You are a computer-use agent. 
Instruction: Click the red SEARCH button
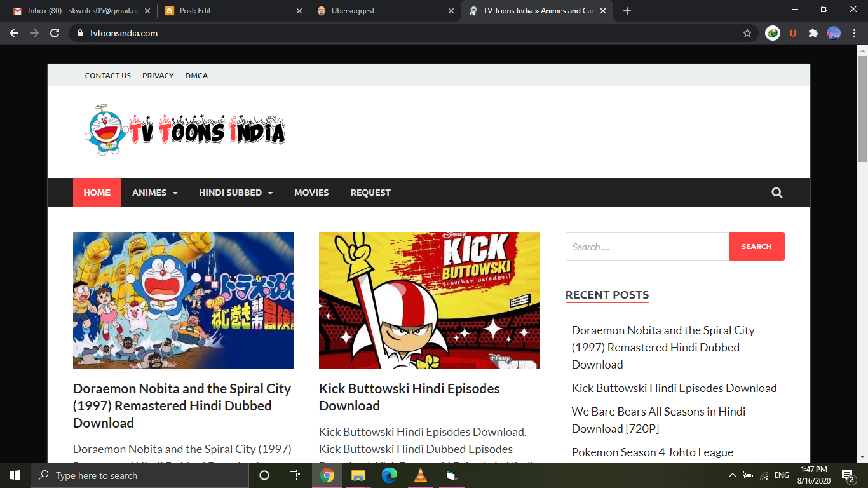click(756, 247)
